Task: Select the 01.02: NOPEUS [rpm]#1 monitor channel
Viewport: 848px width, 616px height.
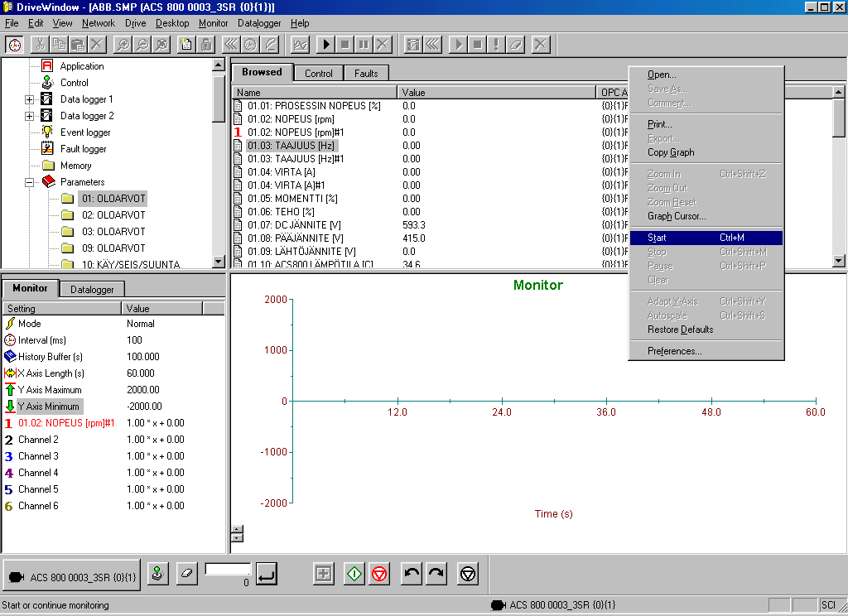Action: pyautogui.click(x=66, y=423)
